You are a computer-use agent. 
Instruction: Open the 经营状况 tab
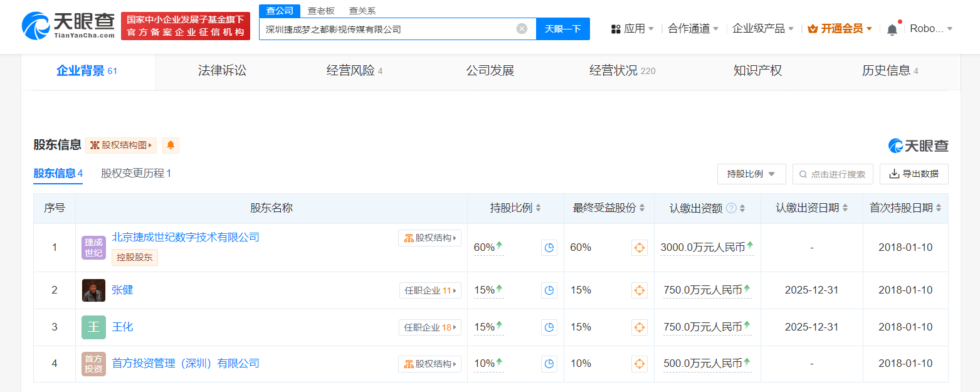coord(623,71)
